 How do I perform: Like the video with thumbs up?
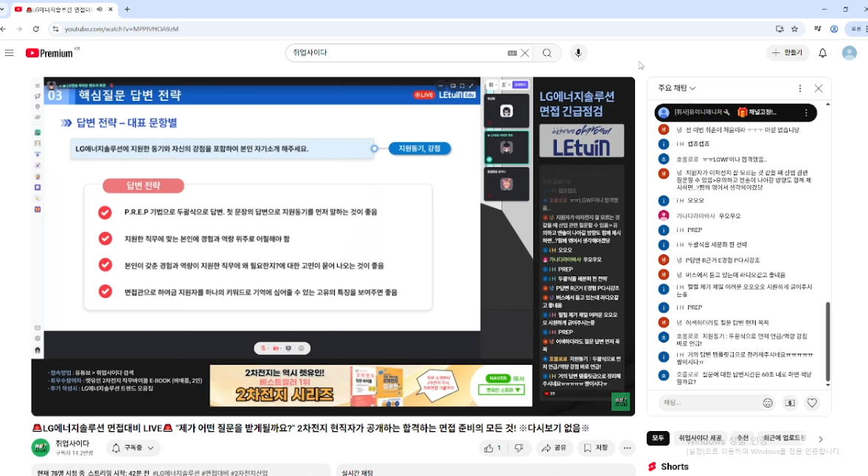493,448
